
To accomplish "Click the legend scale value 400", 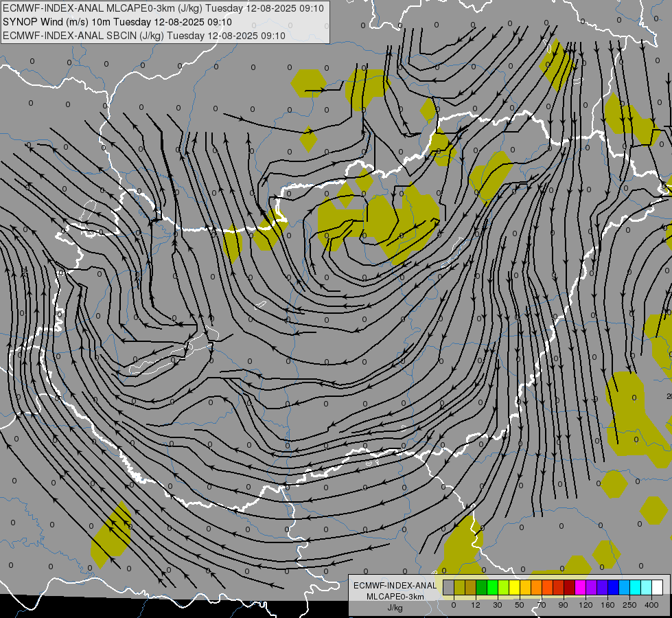I will [651, 605].
